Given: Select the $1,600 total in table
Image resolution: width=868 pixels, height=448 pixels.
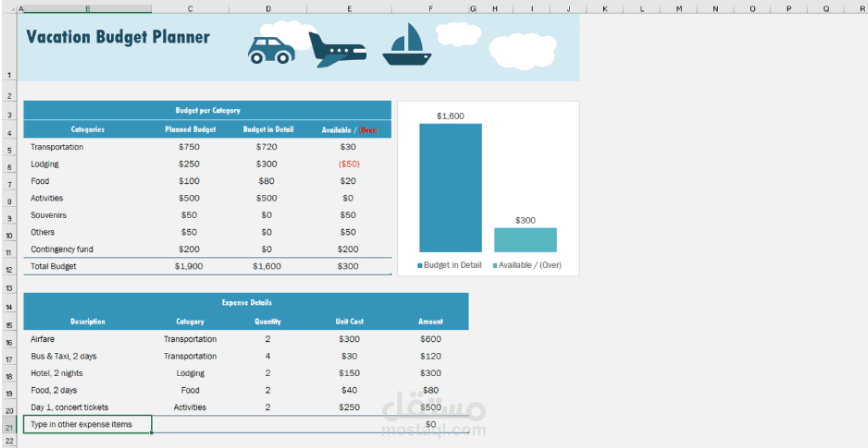Looking at the screenshot, I should click(x=267, y=266).
